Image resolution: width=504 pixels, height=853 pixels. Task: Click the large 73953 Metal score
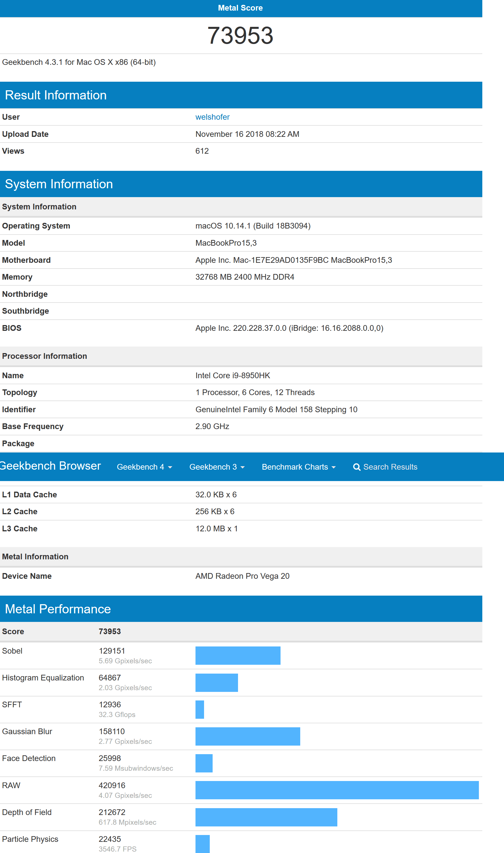tap(241, 35)
